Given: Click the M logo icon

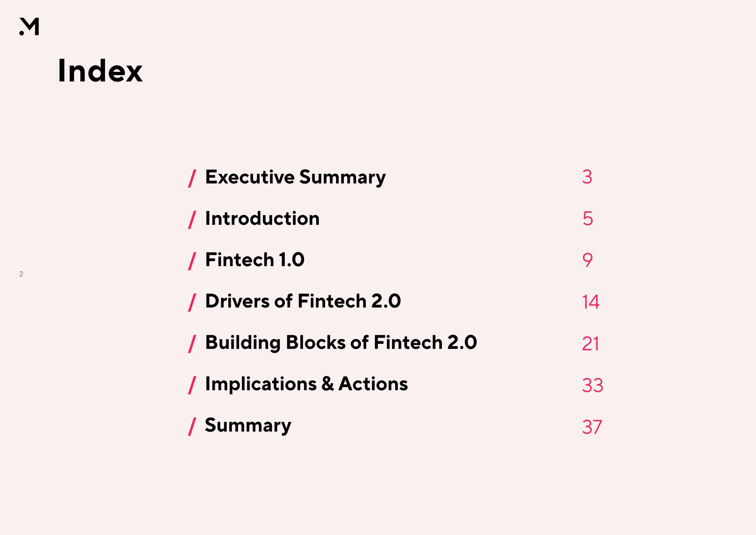Looking at the screenshot, I should [x=29, y=26].
